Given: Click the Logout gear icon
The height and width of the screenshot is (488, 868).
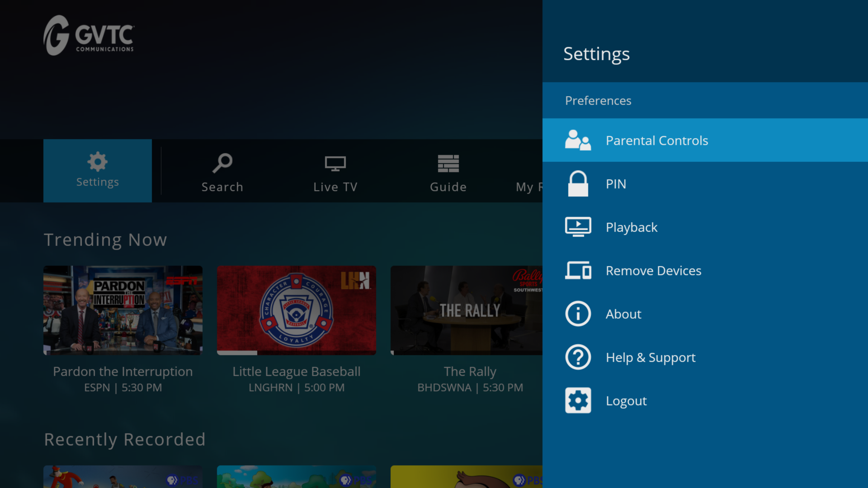Looking at the screenshot, I should click(x=578, y=400).
